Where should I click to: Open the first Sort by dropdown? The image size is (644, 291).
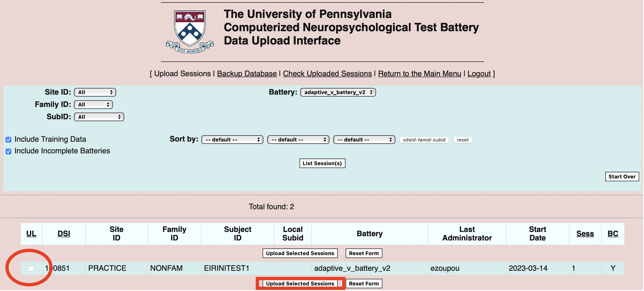click(x=232, y=140)
